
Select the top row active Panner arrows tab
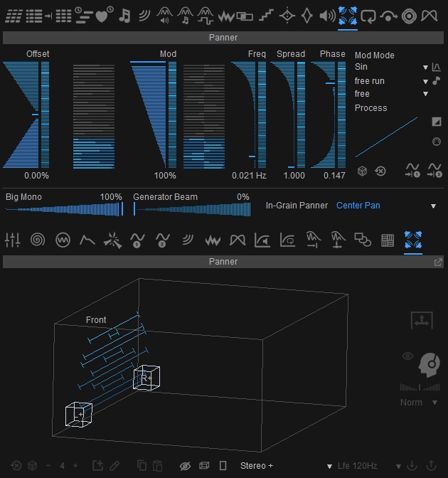point(348,16)
